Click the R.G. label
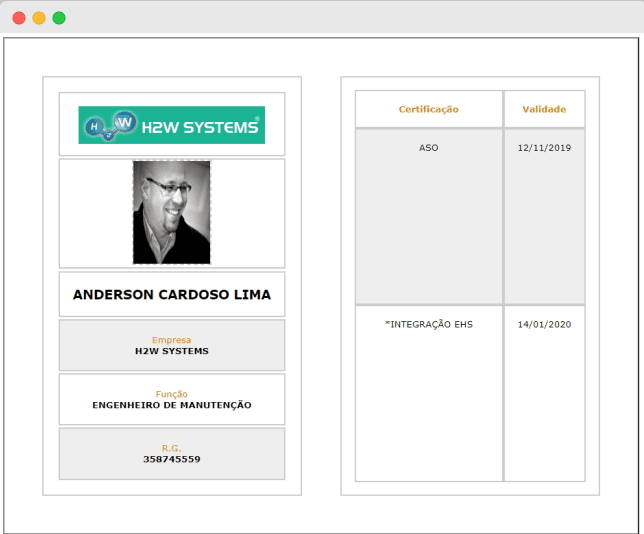Image resolution: width=644 pixels, height=534 pixels. tap(172, 448)
